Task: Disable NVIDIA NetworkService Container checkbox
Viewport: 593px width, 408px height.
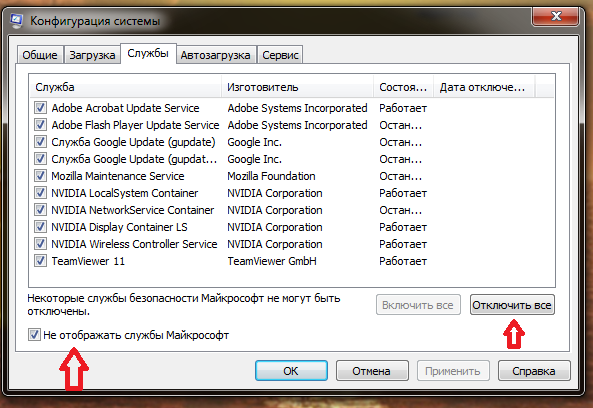Action: (x=40, y=210)
